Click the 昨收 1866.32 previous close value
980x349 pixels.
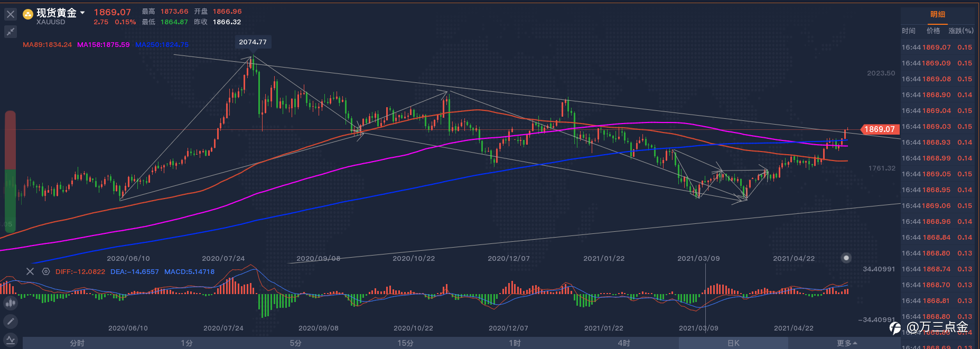pyautogui.click(x=227, y=22)
